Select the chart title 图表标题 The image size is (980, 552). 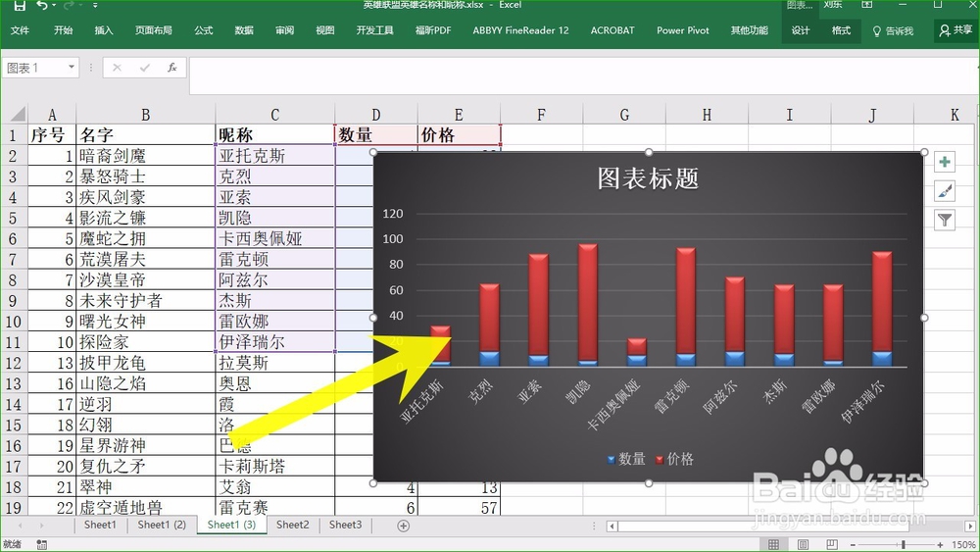pos(648,178)
